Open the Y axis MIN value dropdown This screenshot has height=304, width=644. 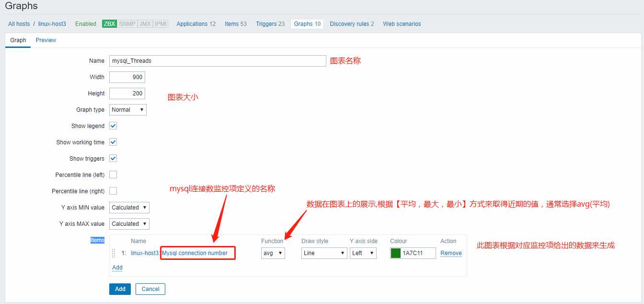[129, 208]
